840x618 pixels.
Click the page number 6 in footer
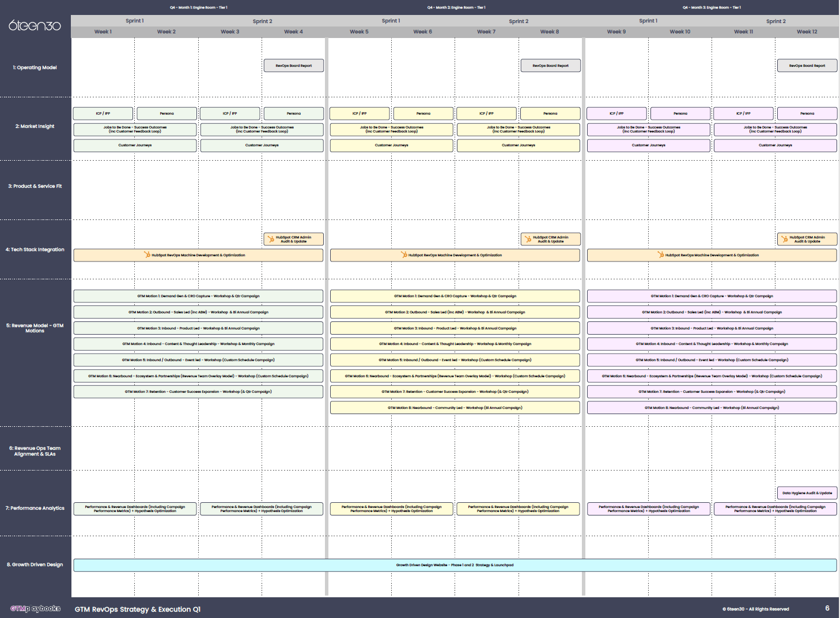pos(827,608)
